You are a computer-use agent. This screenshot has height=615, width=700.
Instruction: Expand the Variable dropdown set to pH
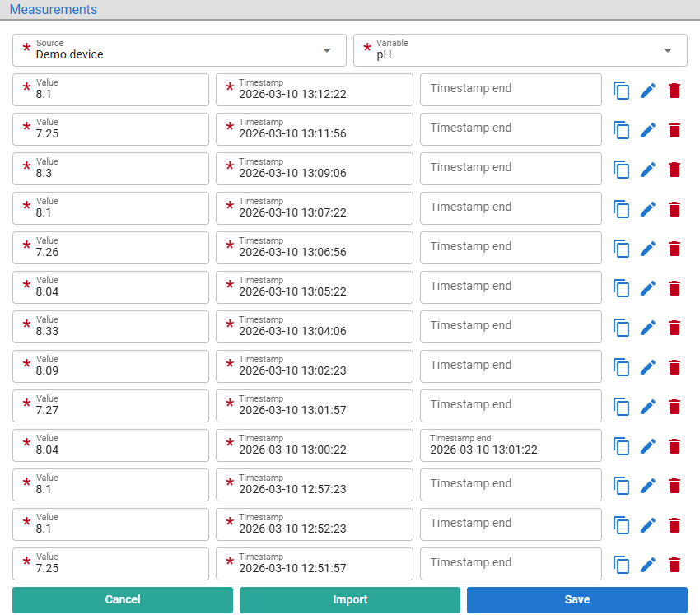point(520,50)
